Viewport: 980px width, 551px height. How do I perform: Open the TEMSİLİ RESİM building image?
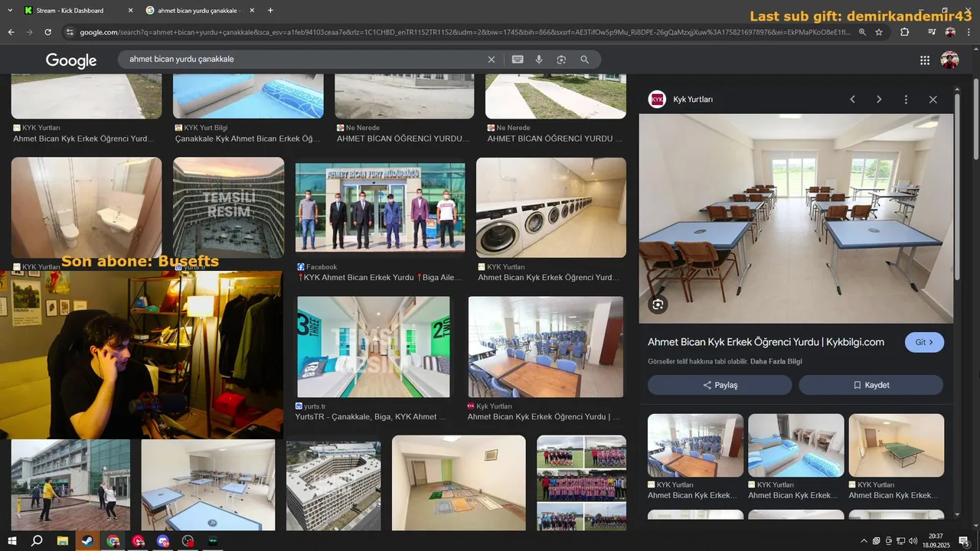tap(228, 207)
